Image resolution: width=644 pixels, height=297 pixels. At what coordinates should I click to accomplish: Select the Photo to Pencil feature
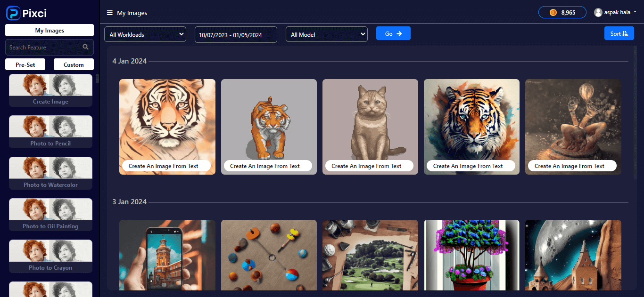point(51,132)
